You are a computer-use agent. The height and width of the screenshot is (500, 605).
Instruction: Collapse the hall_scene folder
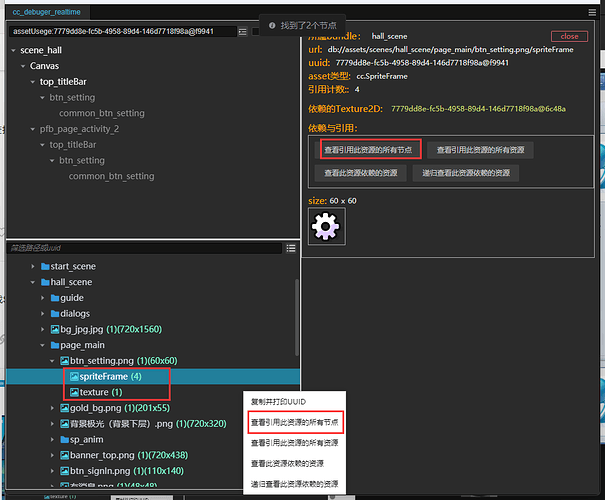pos(33,282)
